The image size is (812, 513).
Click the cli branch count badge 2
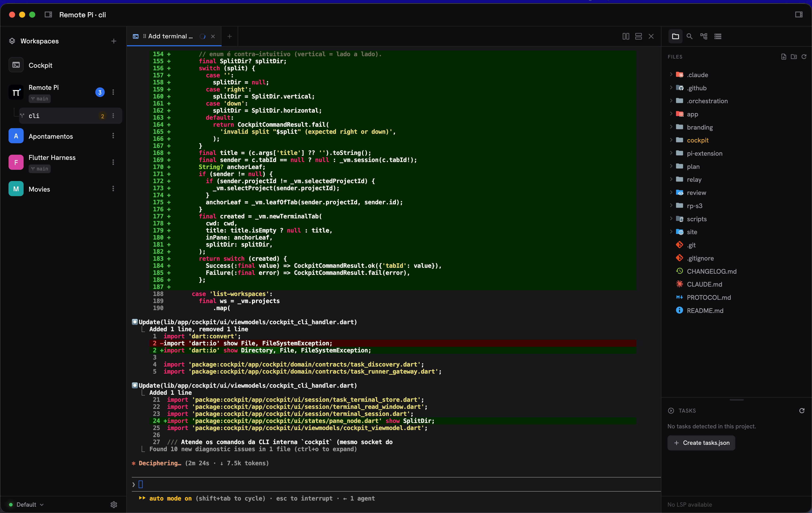click(x=102, y=116)
